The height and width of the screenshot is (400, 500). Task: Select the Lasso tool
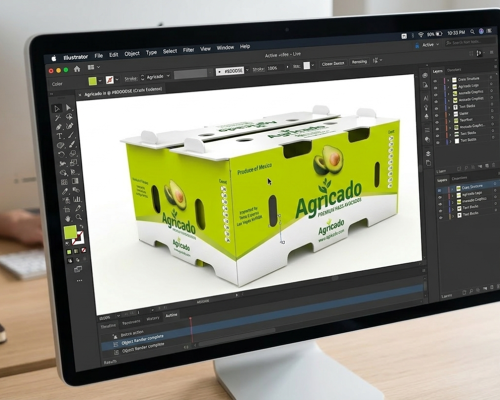click(69, 116)
